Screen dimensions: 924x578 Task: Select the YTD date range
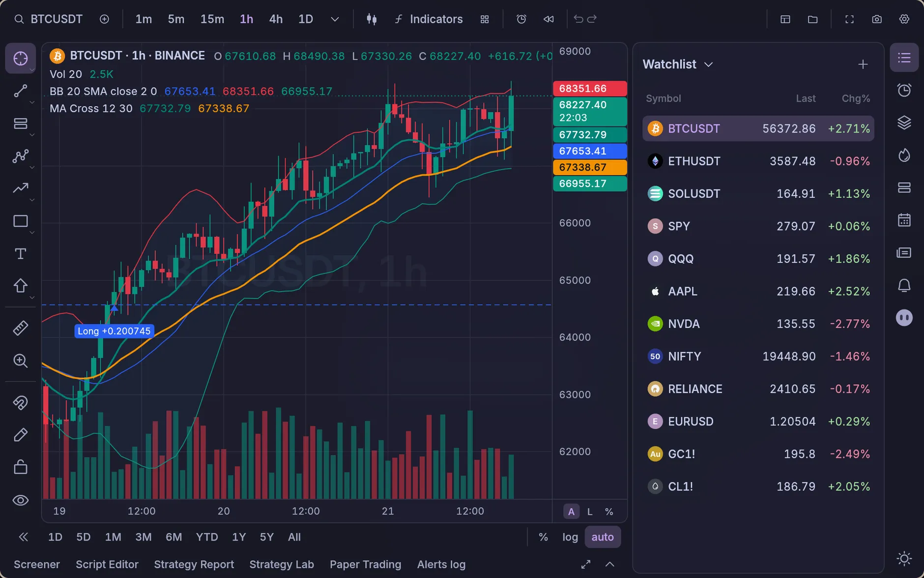(x=206, y=537)
